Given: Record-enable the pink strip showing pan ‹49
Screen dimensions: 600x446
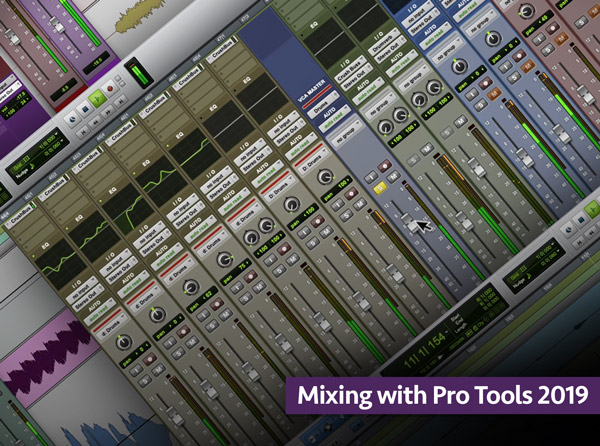Looking at the screenshot, I should pyautogui.click(x=553, y=28).
